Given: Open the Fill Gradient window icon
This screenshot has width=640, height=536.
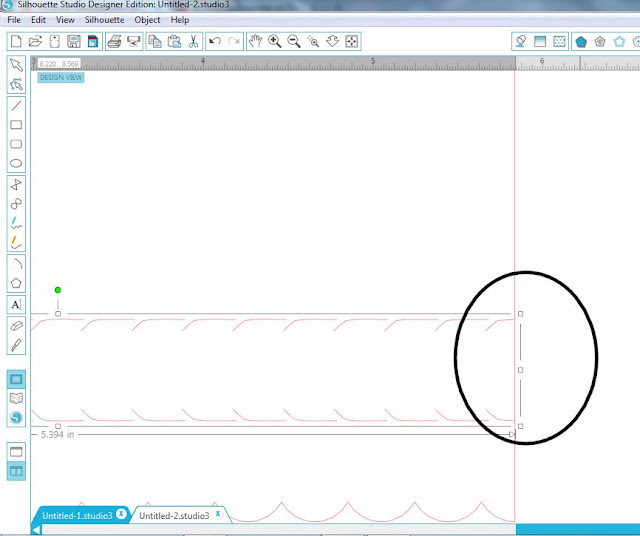Looking at the screenshot, I should click(540, 41).
